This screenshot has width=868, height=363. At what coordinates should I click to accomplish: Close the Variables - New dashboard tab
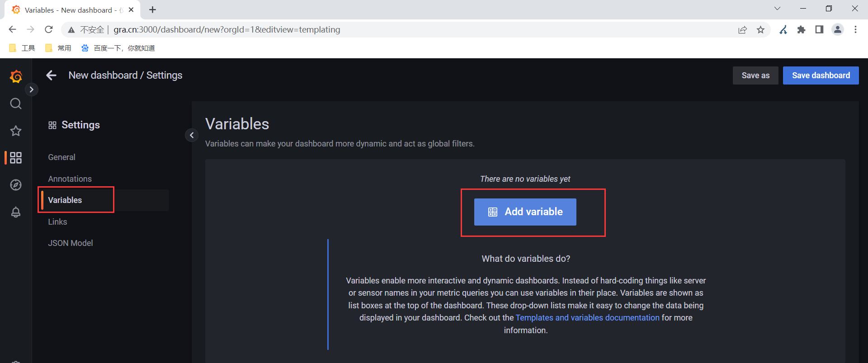click(x=131, y=9)
